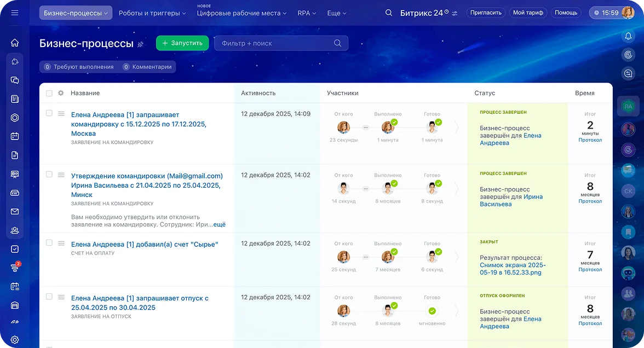The width and height of the screenshot is (644, 348).
Task: Open the tasks checkmark sidebar icon
Action: [15, 249]
